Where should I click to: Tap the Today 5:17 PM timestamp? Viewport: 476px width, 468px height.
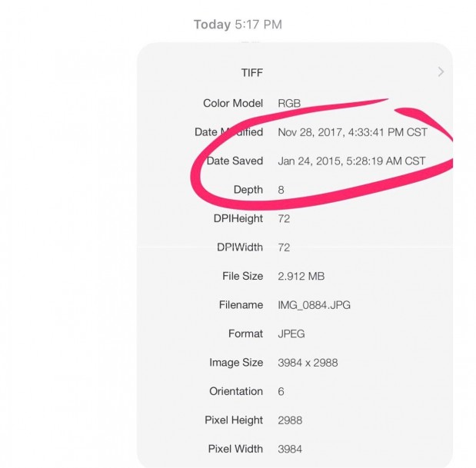click(x=238, y=25)
